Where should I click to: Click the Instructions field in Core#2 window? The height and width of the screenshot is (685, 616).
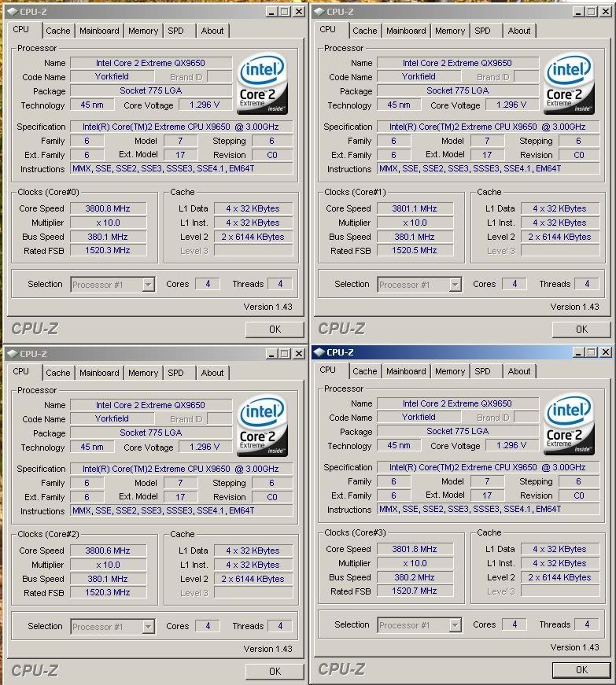(x=181, y=510)
